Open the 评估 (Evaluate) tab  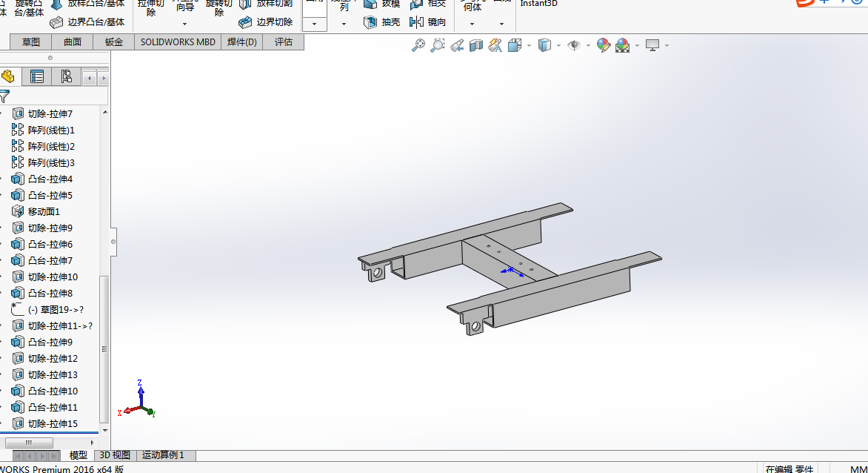click(x=284, y=42)
